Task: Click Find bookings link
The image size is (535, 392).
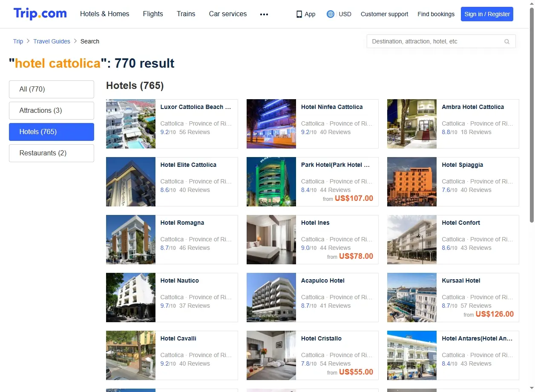Action: pos(436,14)
